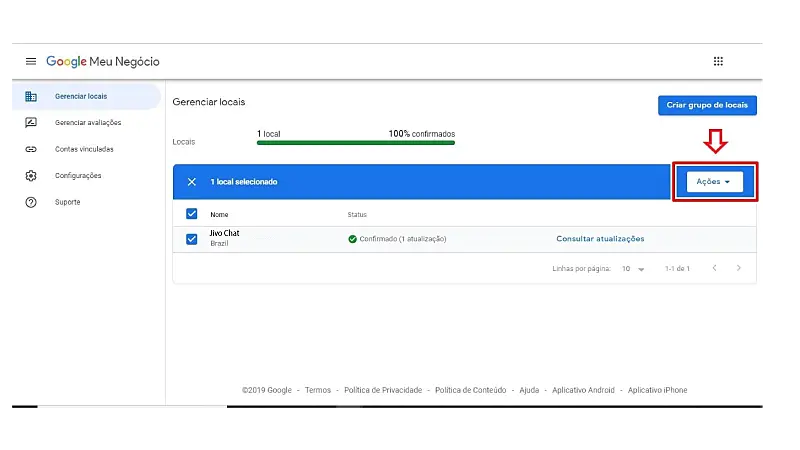Clear selection with the X icon
The height and width of the screenshot is (450, 800).
click(x=191, y=182)
